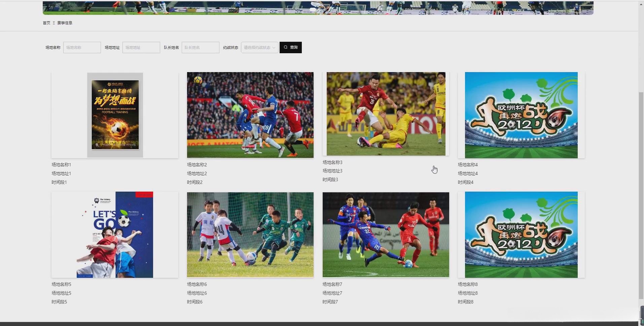Image resolution: width=644 pixels, height=326 pixels.
Task: Click the 场地名称1 title
Action: 61,165
